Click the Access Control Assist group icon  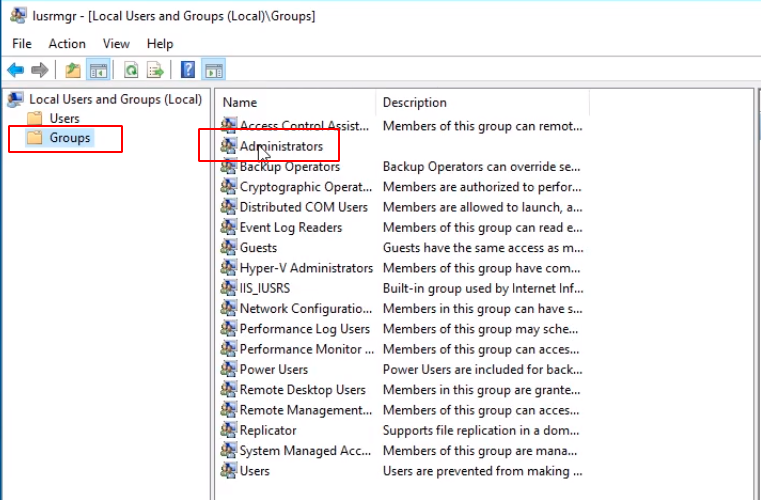[x=229, y=126]
